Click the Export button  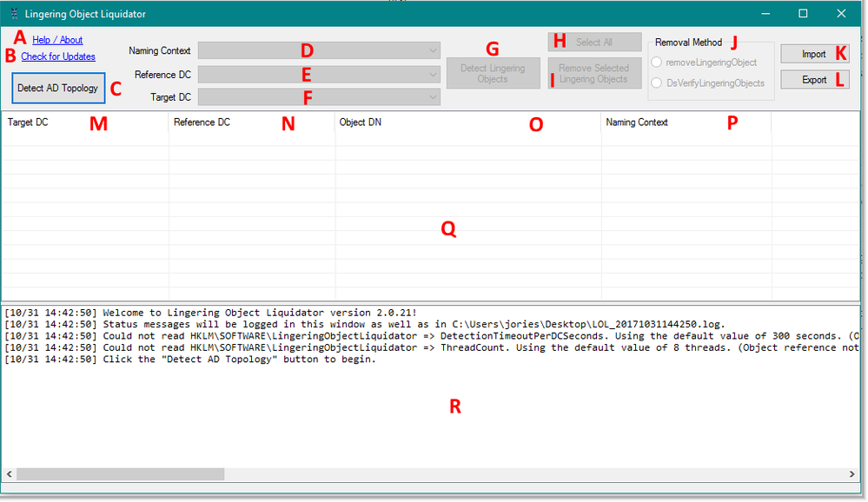[815, 80]
